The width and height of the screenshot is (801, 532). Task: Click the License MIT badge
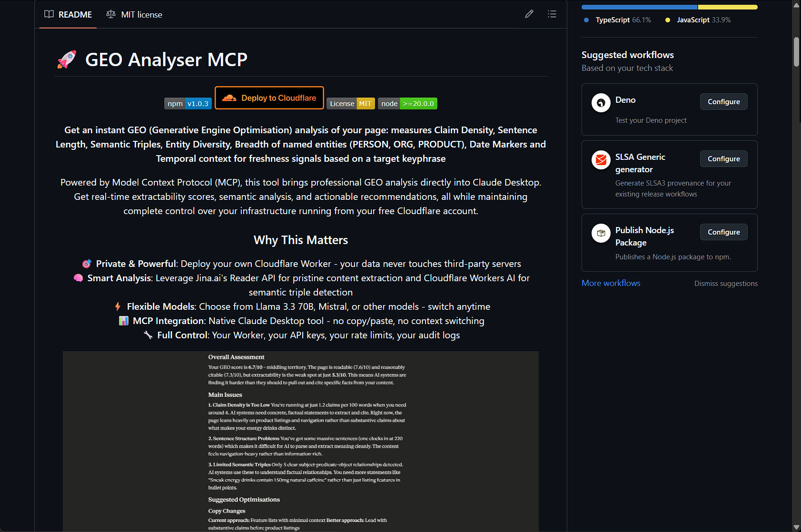pyautogui.click(x=350, y=104)
